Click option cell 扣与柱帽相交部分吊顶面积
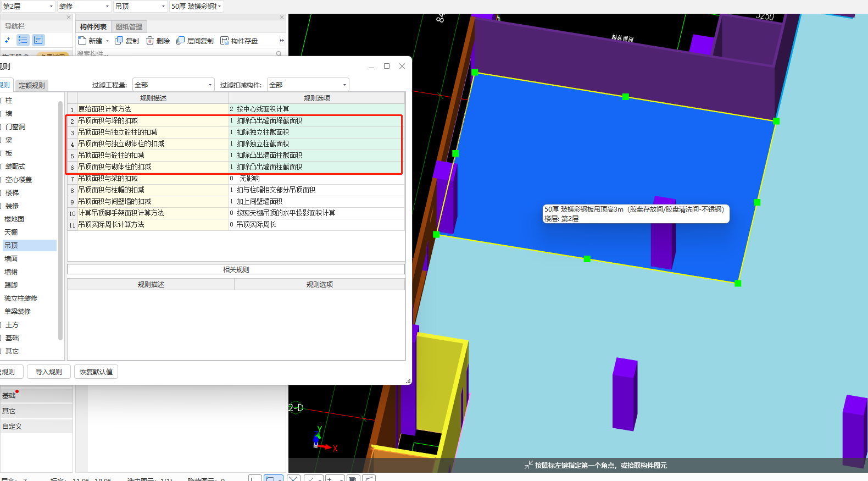Viewport: 868px width, 481px height. (317, 190)
